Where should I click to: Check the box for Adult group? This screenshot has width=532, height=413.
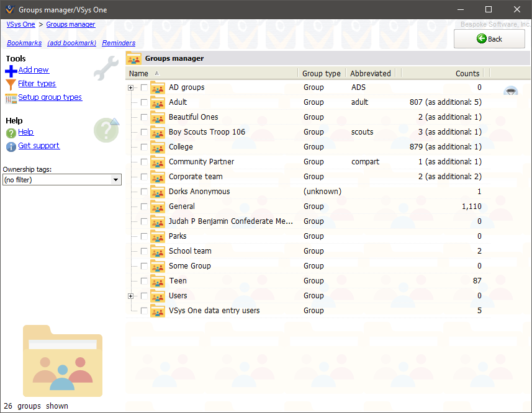(144, 102)
